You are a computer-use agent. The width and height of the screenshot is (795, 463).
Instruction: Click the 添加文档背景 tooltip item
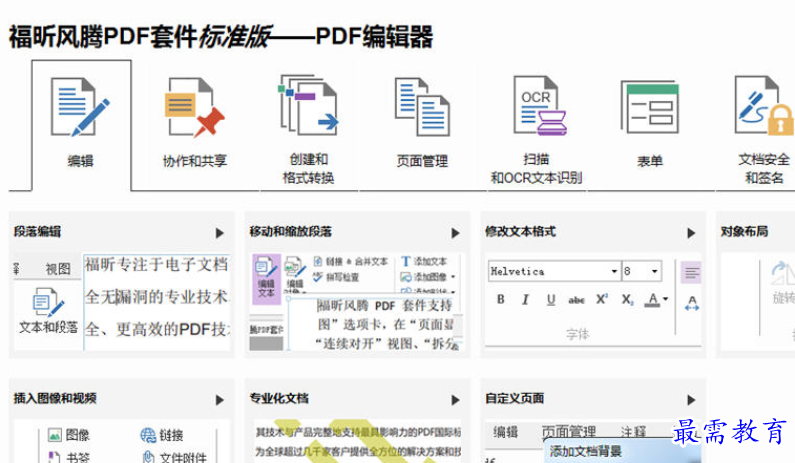tap(586, 451)
